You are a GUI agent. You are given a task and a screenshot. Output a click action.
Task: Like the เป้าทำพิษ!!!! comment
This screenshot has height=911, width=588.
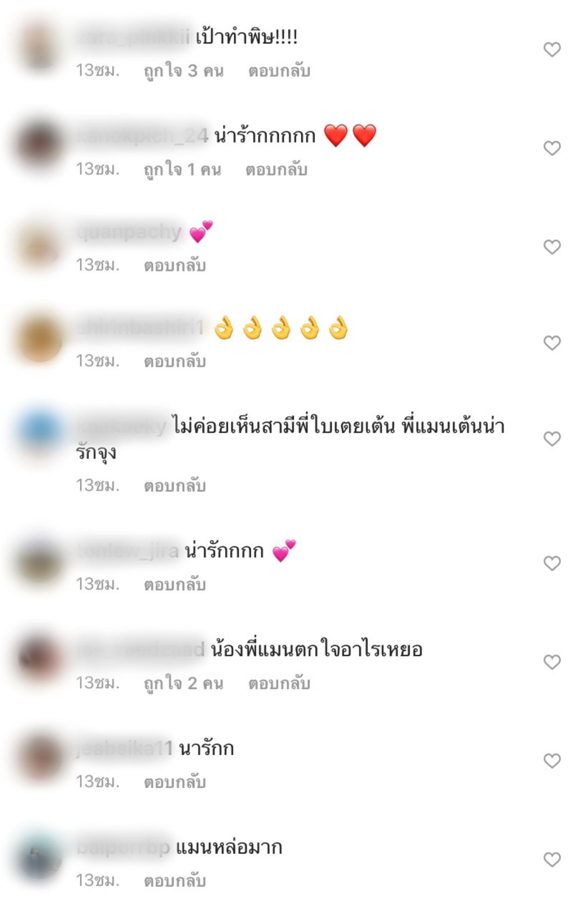point(552,49)
